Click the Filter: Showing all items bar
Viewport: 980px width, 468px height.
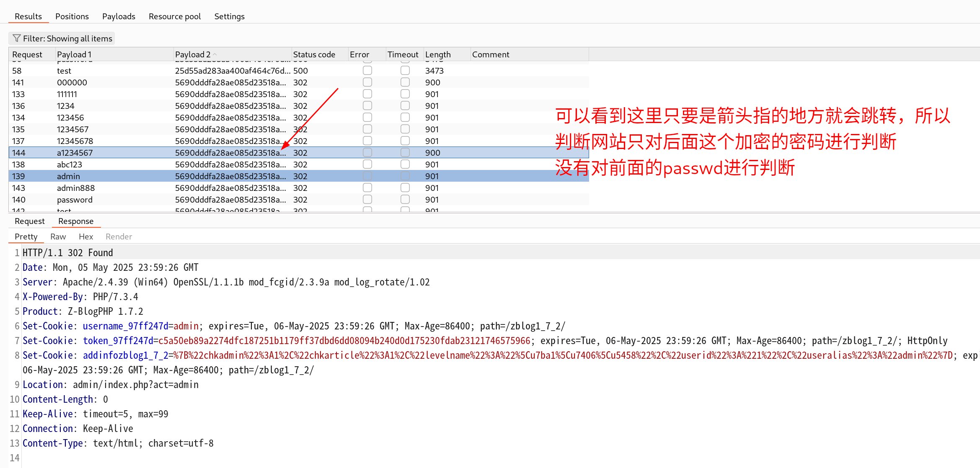[x=62, y=39]
